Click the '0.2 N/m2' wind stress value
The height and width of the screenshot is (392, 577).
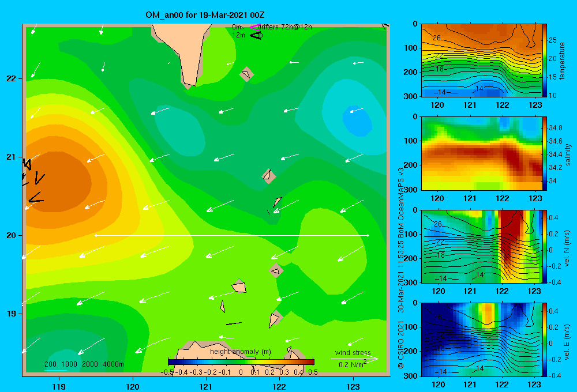(353, 364)
